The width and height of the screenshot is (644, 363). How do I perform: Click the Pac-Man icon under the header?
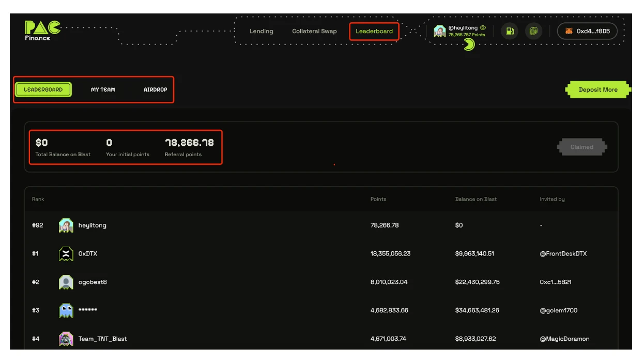(469, 46)
